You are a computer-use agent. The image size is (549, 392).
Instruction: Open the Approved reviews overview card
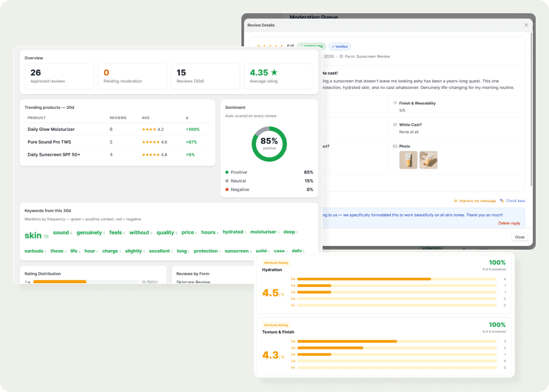point(59,76)
